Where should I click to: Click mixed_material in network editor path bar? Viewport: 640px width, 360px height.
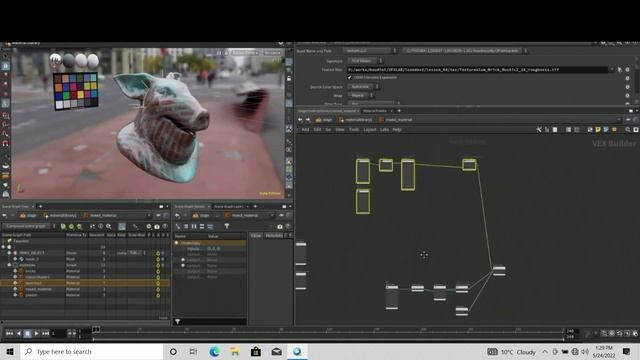click(396, 120)
